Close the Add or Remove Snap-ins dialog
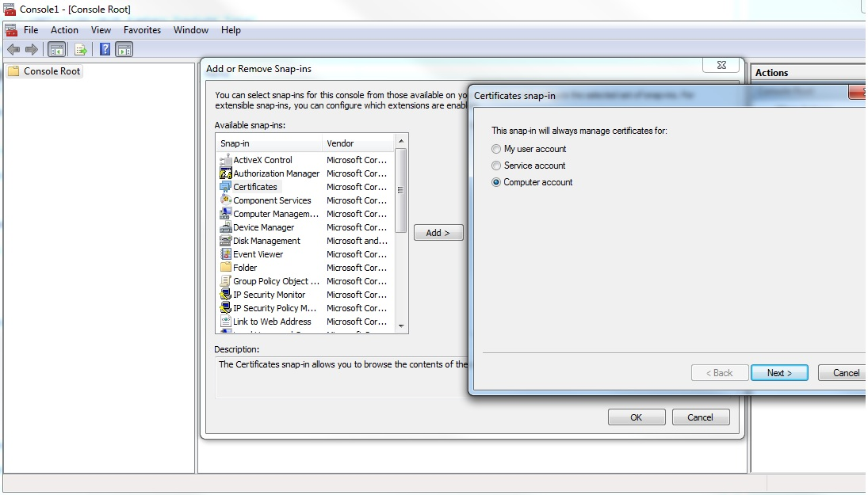Image resolution: width=868 pixels, height=495 pixels. (721, 65)
